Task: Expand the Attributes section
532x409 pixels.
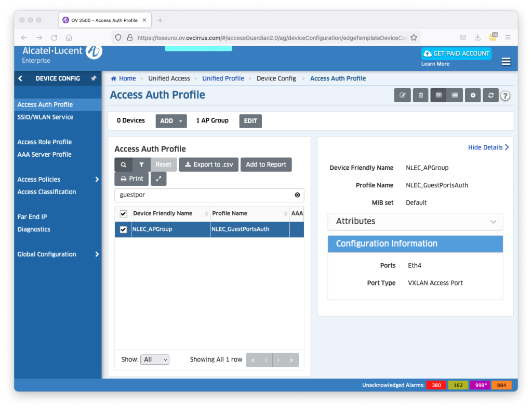Action: click(415, 222)
